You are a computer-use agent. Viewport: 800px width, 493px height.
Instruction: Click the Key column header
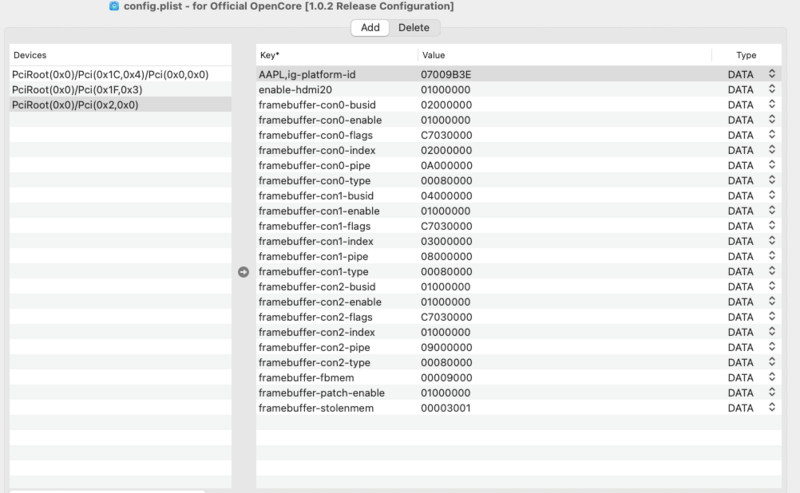tap(337, 55)
